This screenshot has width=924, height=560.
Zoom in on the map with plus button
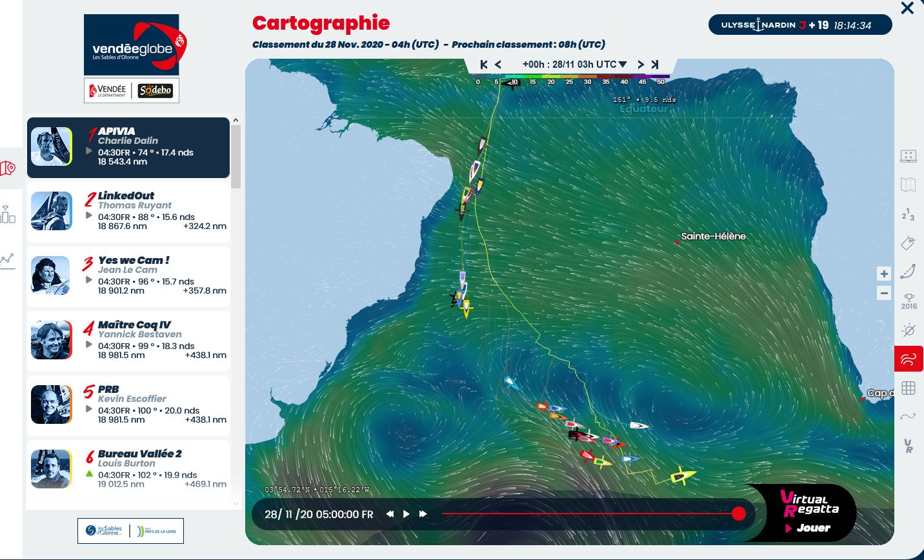pos(884,274)
